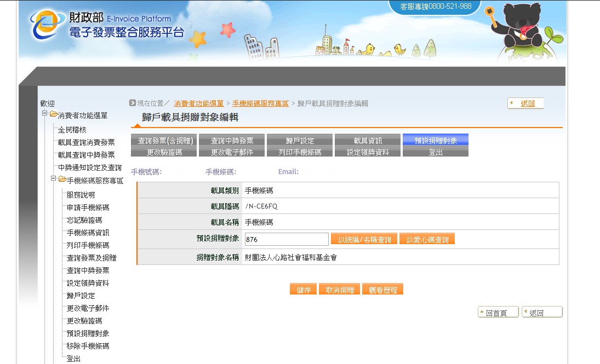Select 申請手機條碼 in the sidebar tree
The image size is (600, 364).
click(88, 207)
